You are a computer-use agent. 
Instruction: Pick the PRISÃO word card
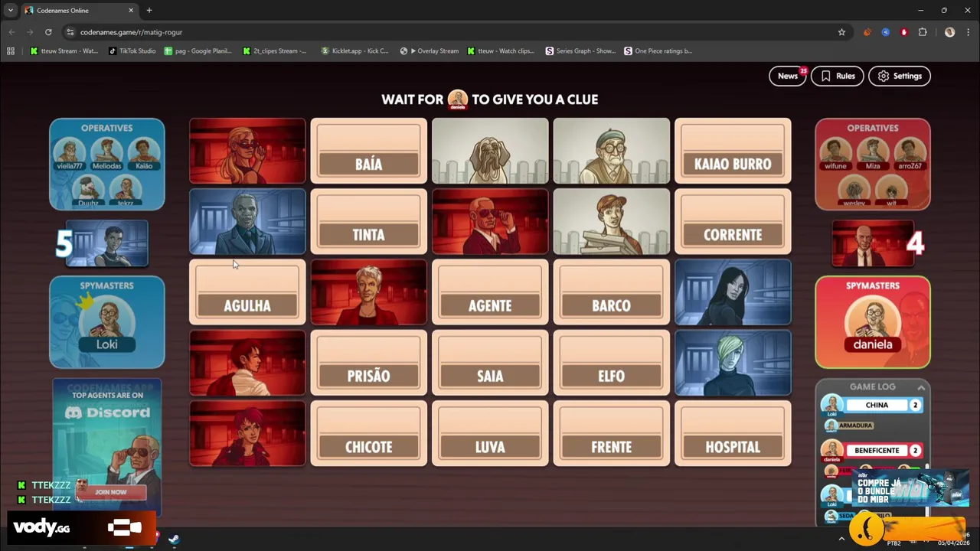(368, 363)
